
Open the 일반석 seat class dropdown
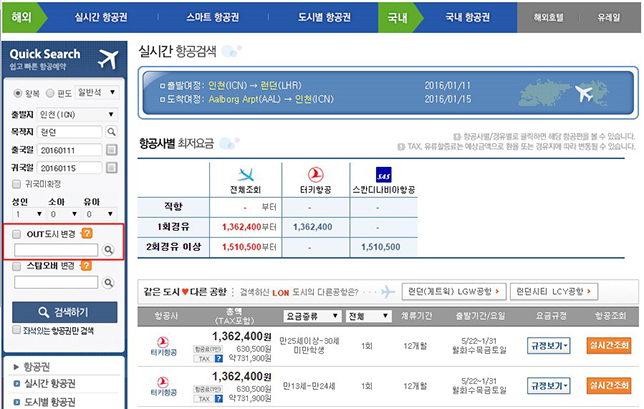[97, 92]
